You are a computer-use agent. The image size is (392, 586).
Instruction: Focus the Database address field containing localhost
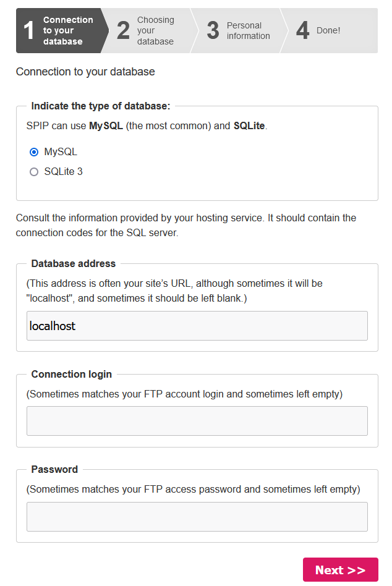197,326
